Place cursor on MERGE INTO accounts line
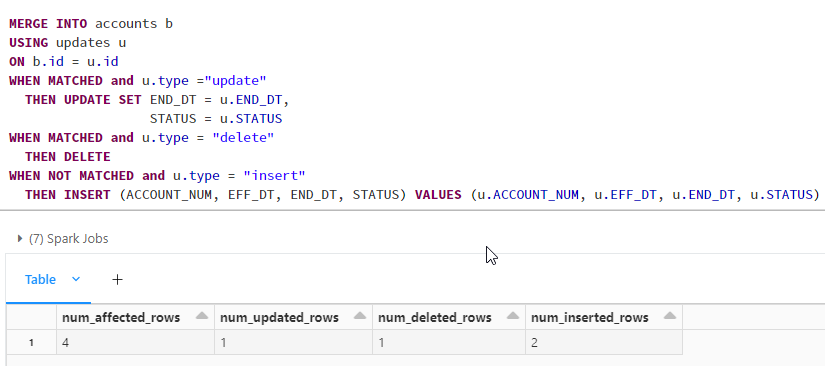Screen dimensions: 825x366 click(91, 24)
